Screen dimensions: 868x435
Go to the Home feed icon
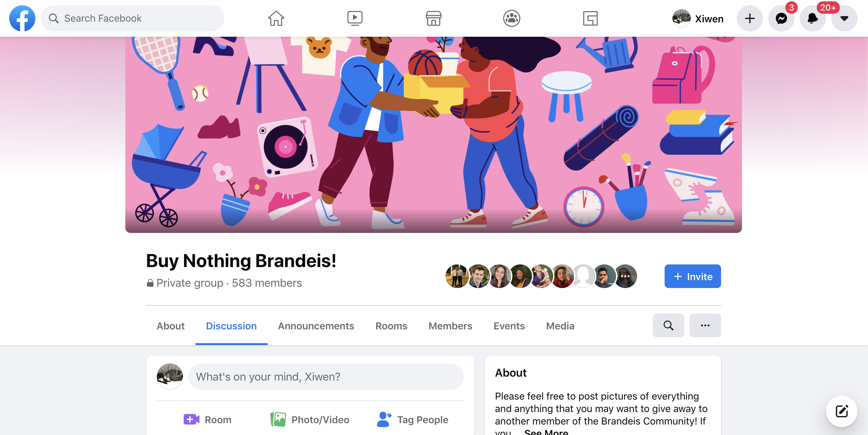click(276, 18)
